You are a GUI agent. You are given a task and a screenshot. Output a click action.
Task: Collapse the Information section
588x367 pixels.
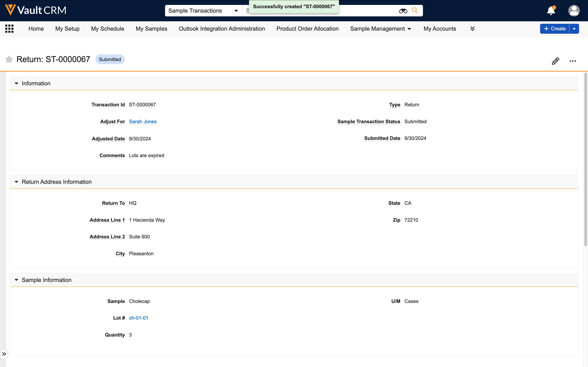click(16, 84)
